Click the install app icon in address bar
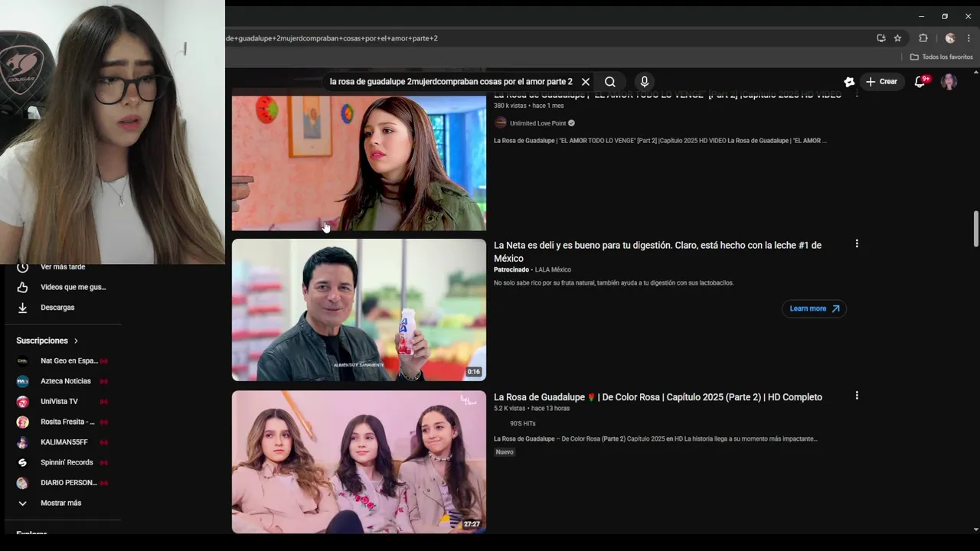The height and width of the screenshot is (551, 980). 881,38
